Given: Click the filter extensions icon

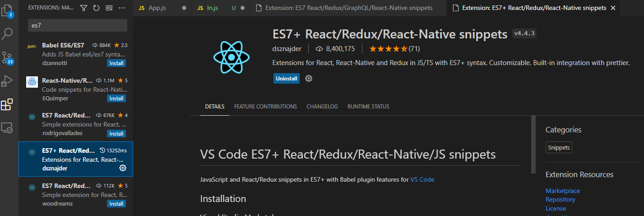Looking at the screenshot, I should (x=83, y=8).
